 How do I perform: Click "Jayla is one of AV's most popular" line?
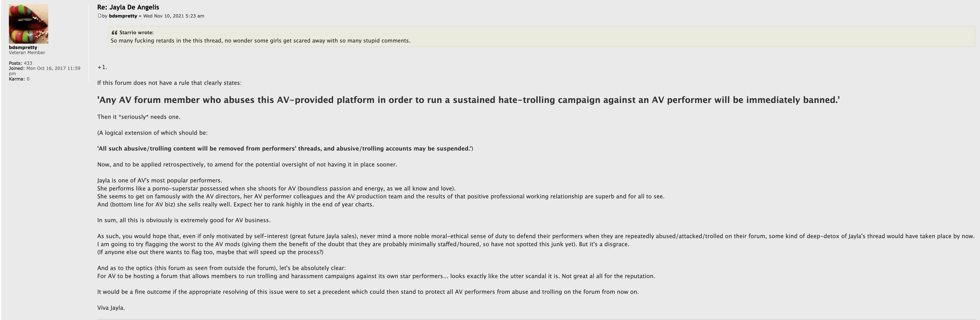point(159,180)
